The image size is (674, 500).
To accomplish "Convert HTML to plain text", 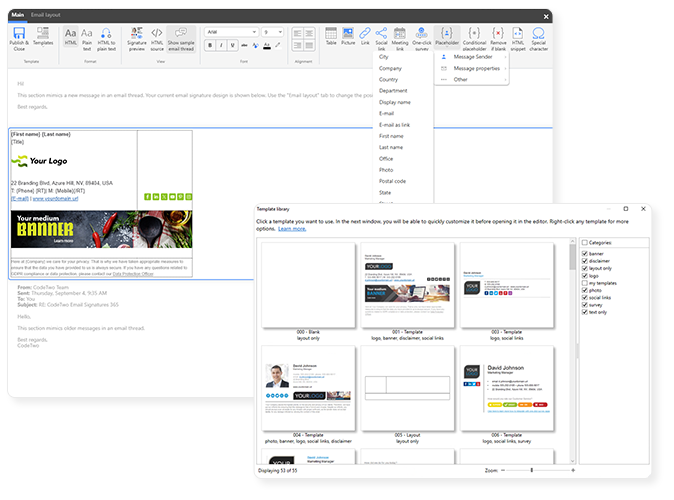I will click(106, 39).
